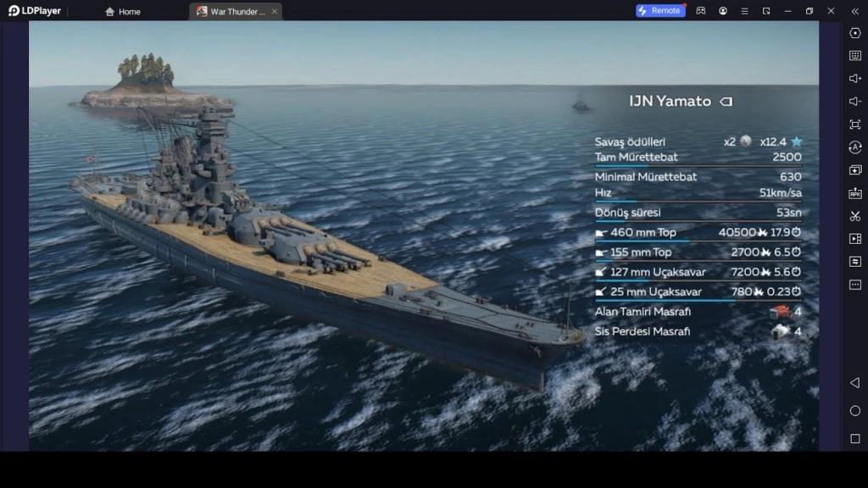Viewport: 868px width, 488px height.
Task: Toggle screen rotation in the sidebar
Action: (x=854, y=147)
